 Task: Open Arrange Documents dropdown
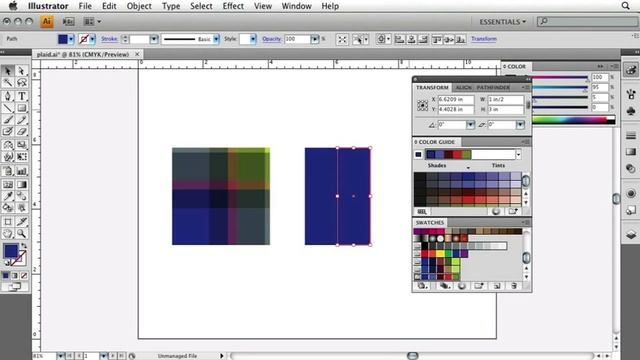point(92,22)
